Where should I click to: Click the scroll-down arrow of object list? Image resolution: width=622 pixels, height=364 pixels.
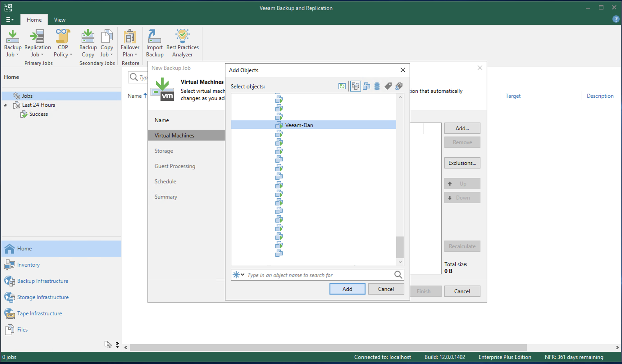400,262
